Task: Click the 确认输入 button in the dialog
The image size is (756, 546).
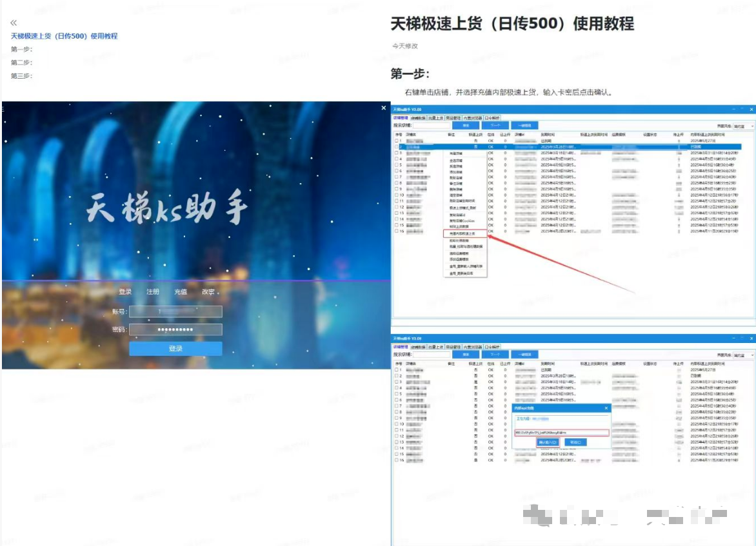Action: (x=548, y=442)
